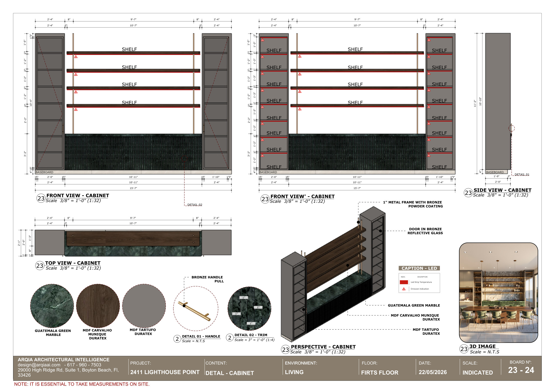Click the floor value "FIRTS FLOOR"
The height and width of the screenshot is (392, 555).
coord(380,372)
